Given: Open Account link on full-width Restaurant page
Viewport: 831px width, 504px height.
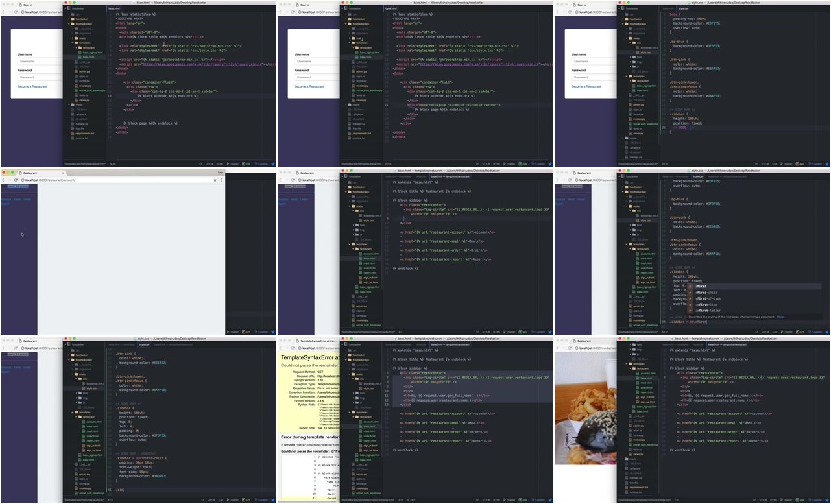Looking at the screenshot, I should tap(5, 200).
